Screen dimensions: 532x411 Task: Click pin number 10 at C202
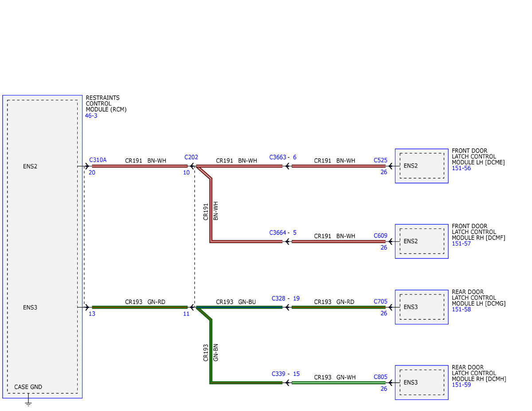tap(186, 172)
